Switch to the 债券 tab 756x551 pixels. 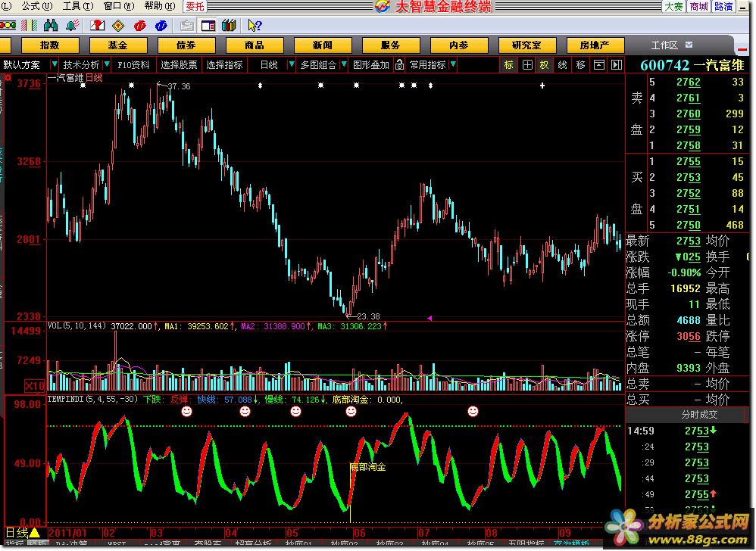[186, 45]
